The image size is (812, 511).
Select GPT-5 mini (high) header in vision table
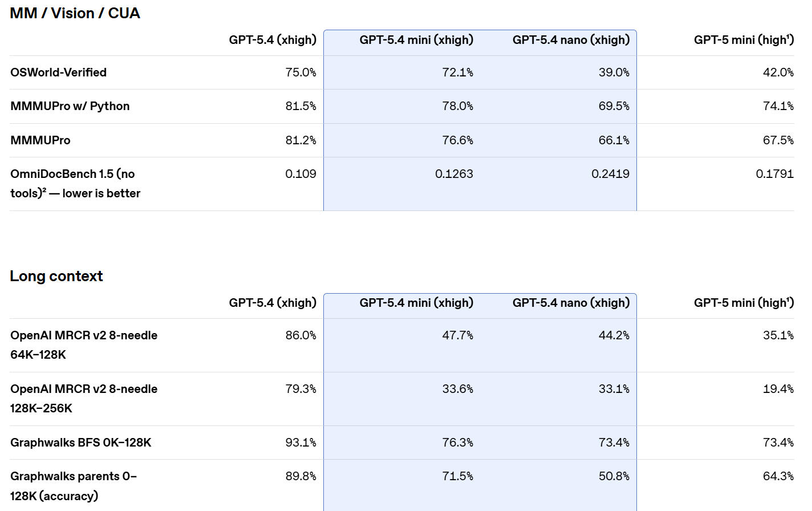pyautogui.click(x=744, y=40)
